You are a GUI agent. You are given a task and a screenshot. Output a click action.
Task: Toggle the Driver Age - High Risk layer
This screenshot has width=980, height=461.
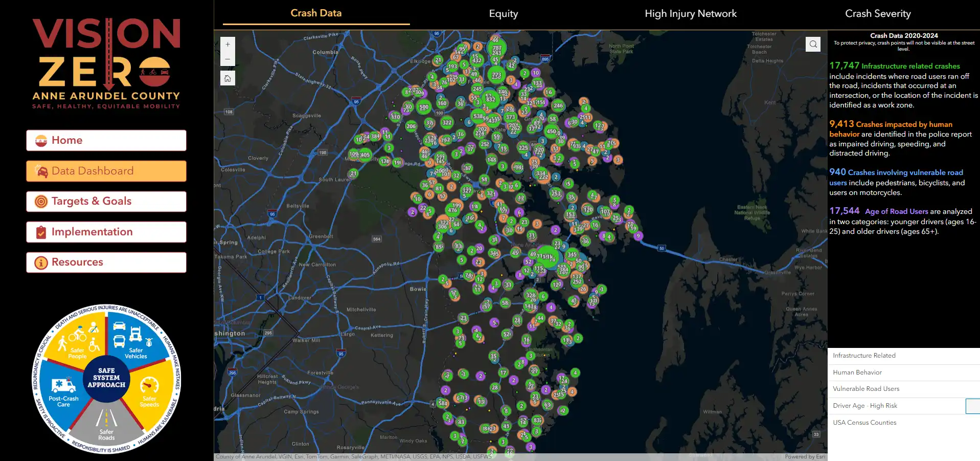click(973, 406)
